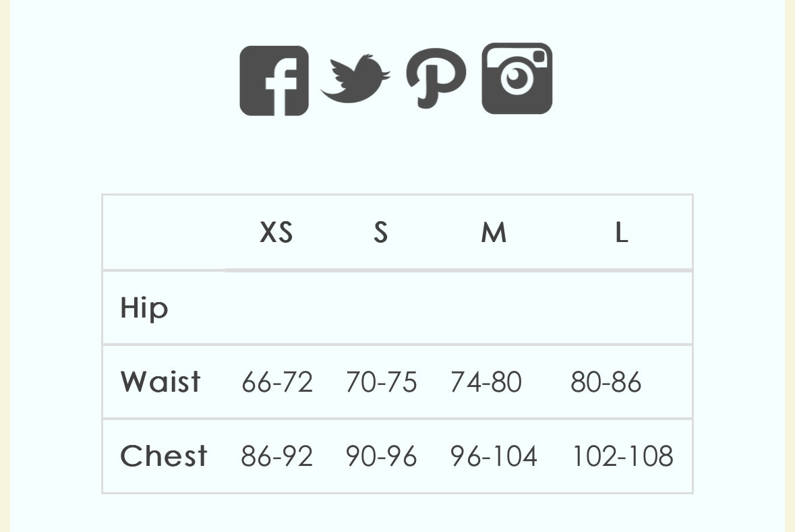Click L waist measurement 80-86
This screenshot has height=532, width=795.
point(606,383)
